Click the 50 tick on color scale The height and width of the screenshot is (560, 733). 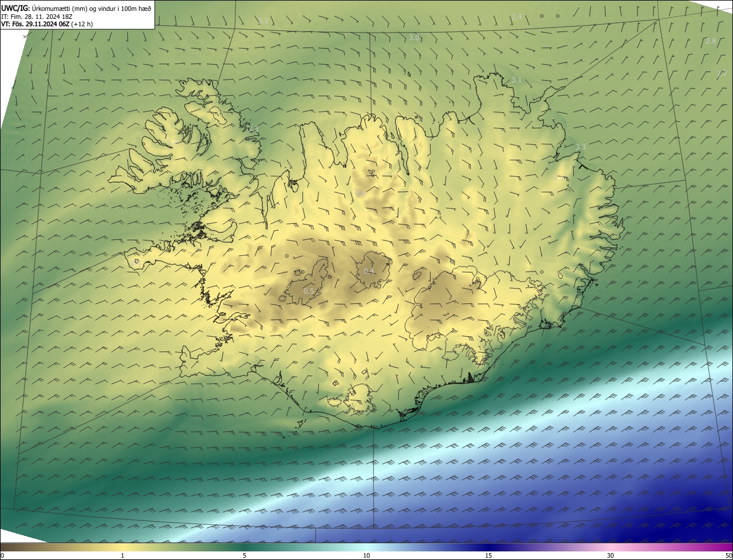tap(728, 555)
